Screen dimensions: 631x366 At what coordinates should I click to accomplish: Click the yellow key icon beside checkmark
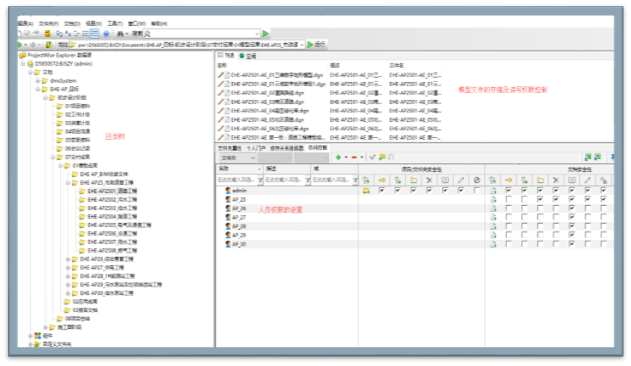[382, 157]
